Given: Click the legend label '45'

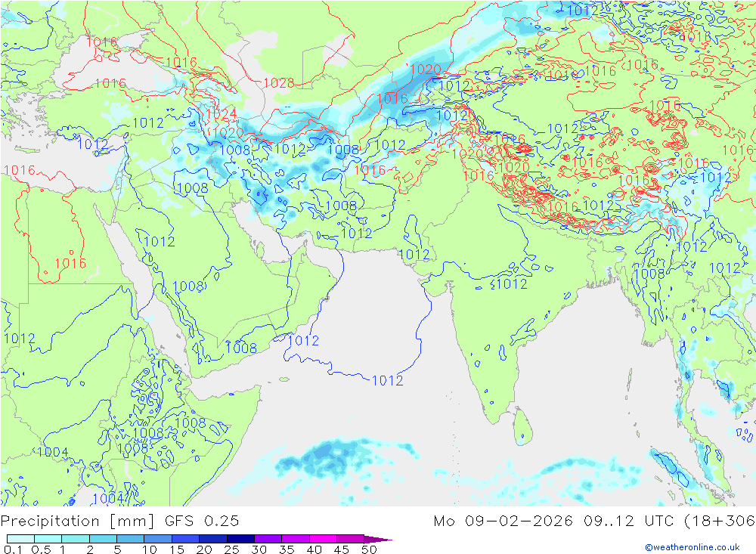Looking at the screenshot, I should coord(342,549).
